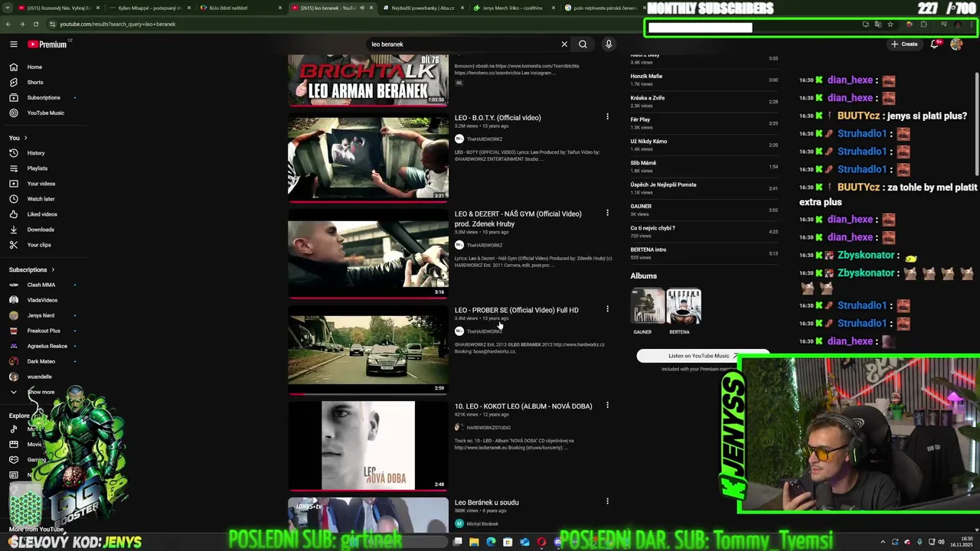The height and width of the screenshot is (551, 980).
Task: Click the LEO - PROBER SE video title
Action: pos(517,310)
